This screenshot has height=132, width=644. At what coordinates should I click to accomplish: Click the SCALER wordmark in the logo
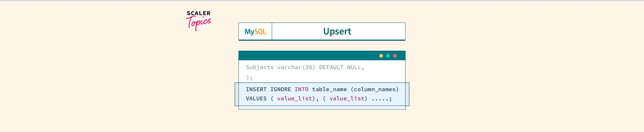click(x=199, y=13)
